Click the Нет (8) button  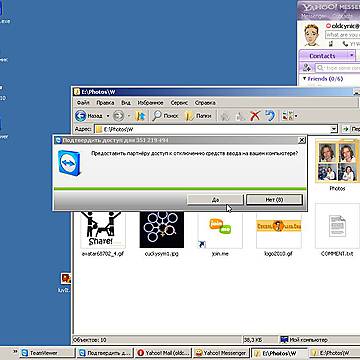coord(274,200)
